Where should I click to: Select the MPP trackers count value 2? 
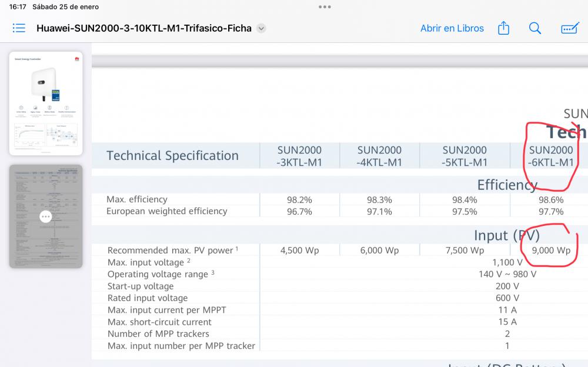pos(507,334)
